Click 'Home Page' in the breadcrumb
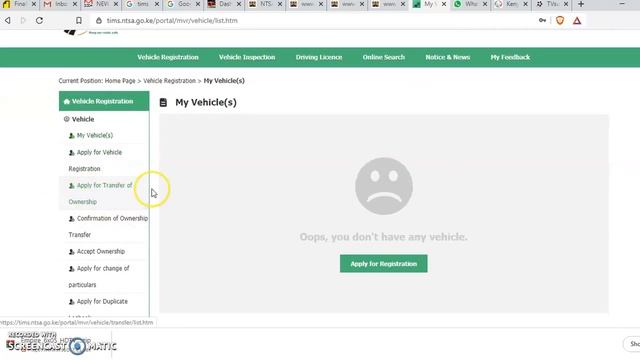 (x=120, y=81)
